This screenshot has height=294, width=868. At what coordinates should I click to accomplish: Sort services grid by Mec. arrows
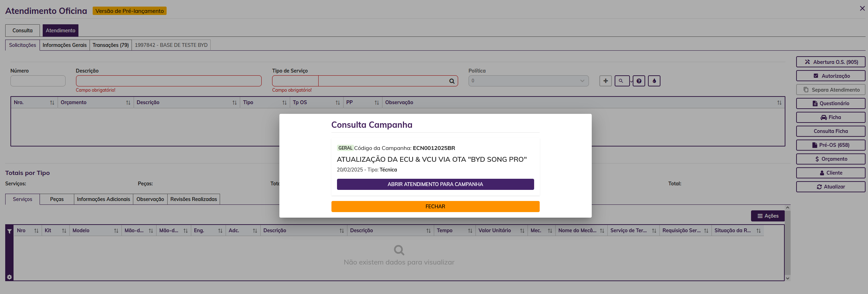[x=550, y=231]
